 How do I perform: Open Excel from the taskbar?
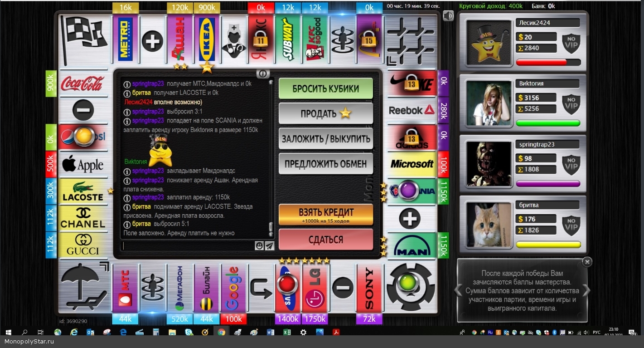pos(287,332)
